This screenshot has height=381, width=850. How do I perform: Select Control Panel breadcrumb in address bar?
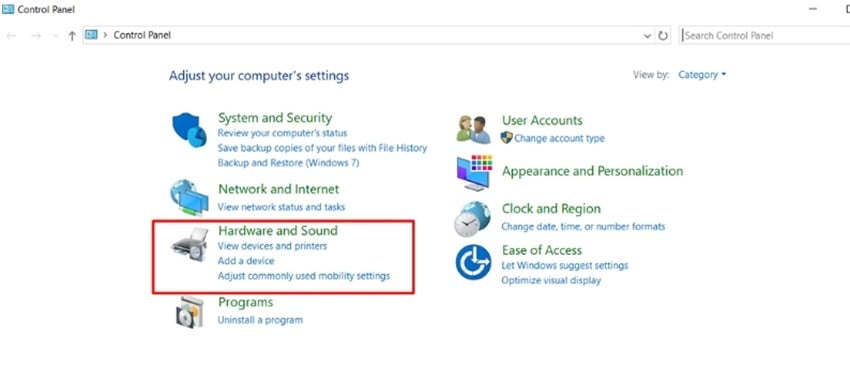click(x=142, y=35)
